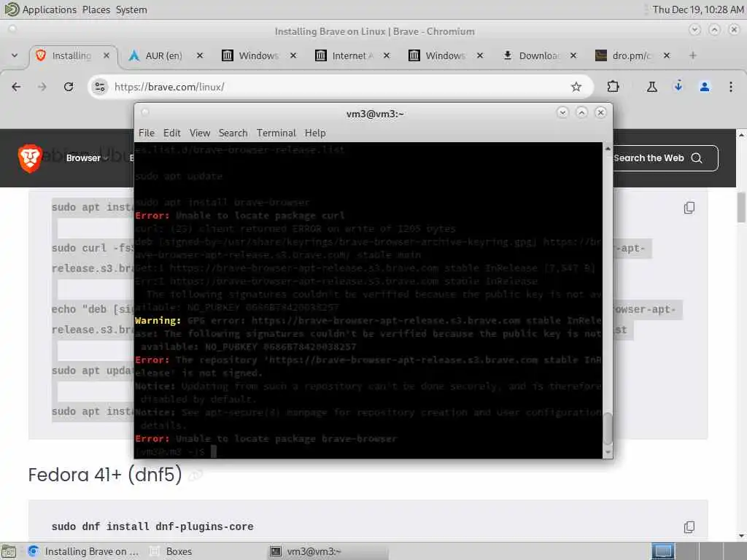The image size is (747, 560).
Task: Click the terminal scrollbar thumb
Action: pos(608,429)
